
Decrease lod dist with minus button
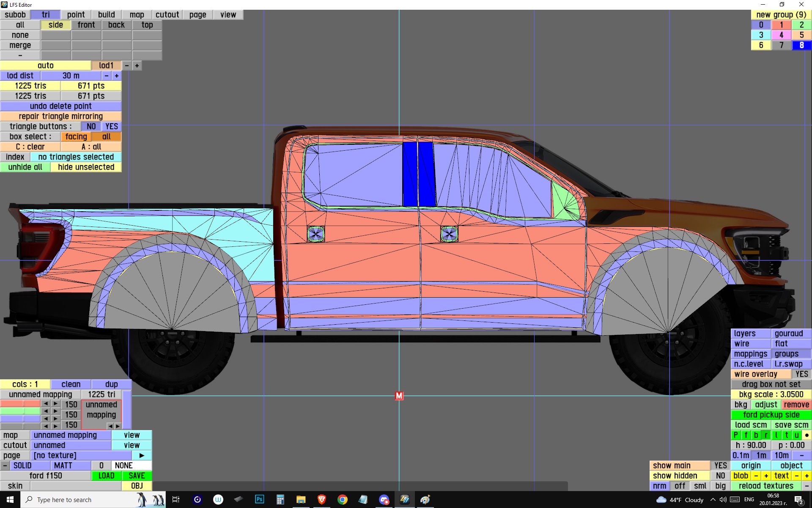107,76
